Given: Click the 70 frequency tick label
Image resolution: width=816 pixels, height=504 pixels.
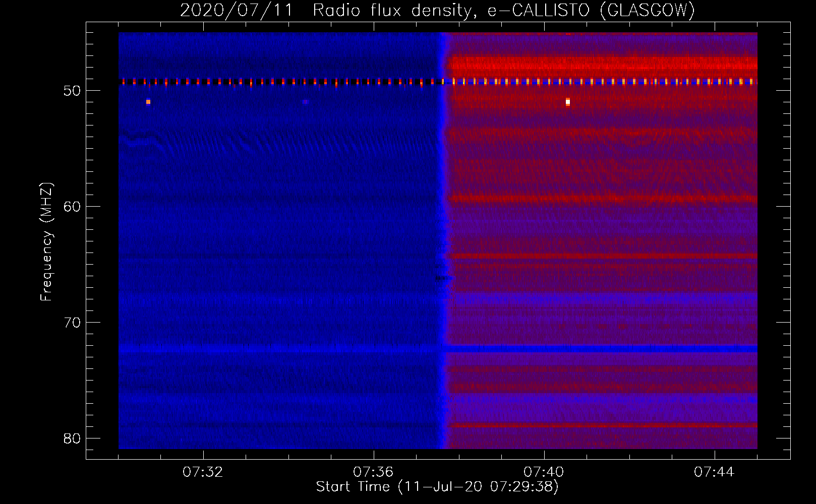Looking at the screenshot, I should (x=72, y=323).
